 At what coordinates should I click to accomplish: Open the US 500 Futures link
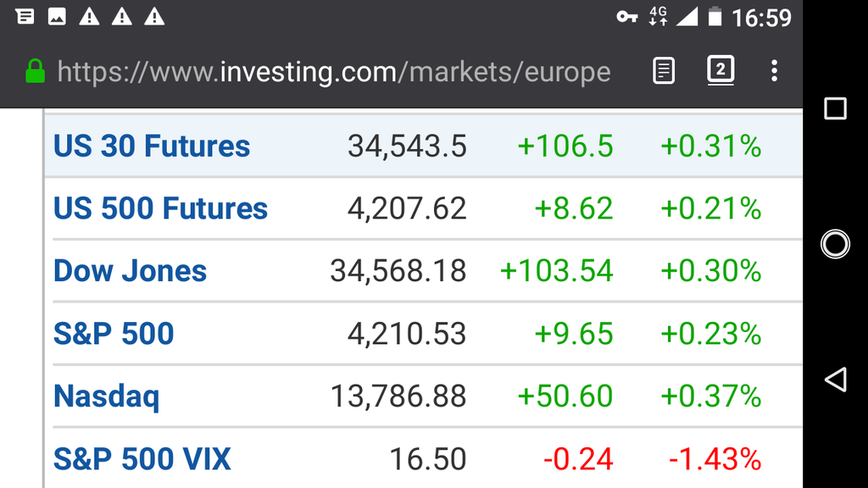[x=160, y=208]
